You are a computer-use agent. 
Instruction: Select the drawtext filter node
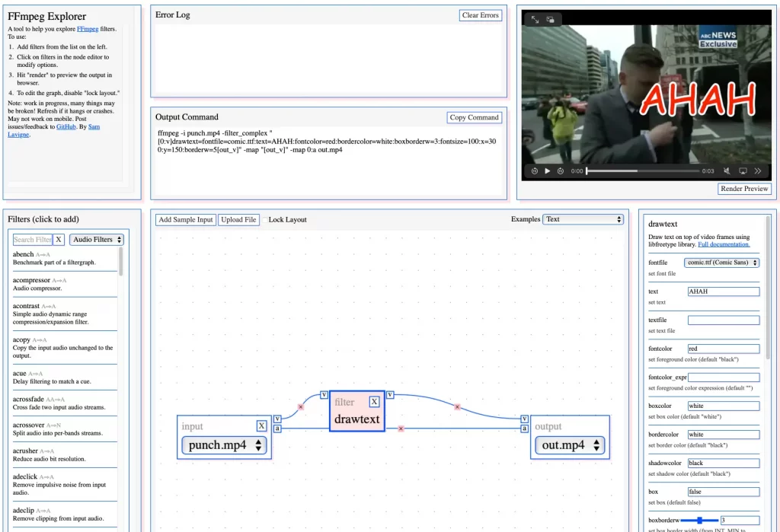point(357,411)
